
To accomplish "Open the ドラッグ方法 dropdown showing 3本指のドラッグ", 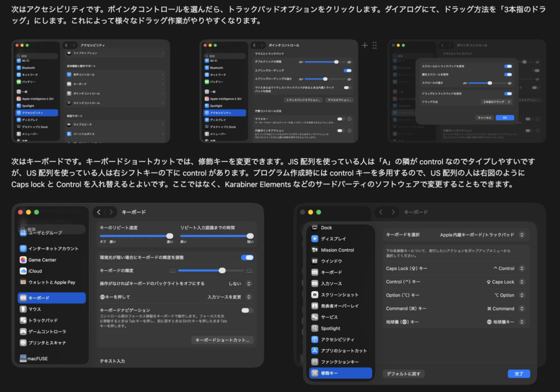I will 496,102.
